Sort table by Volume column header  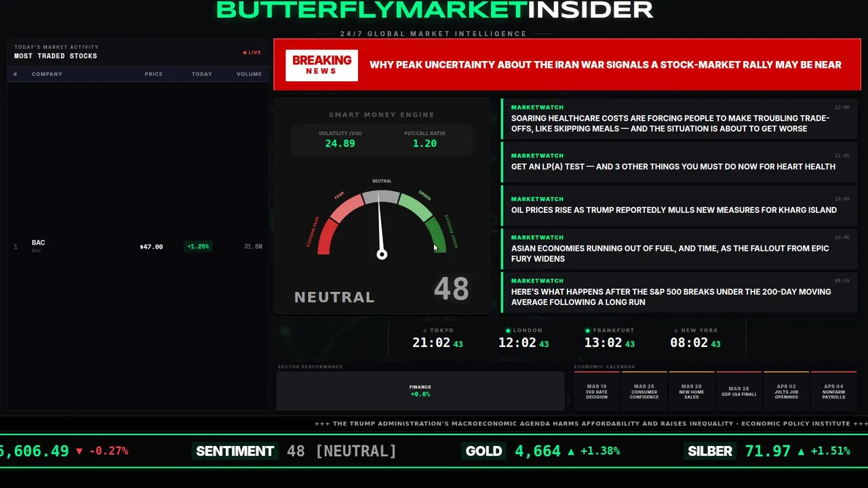pyautogui.click(x=249, y=74)
